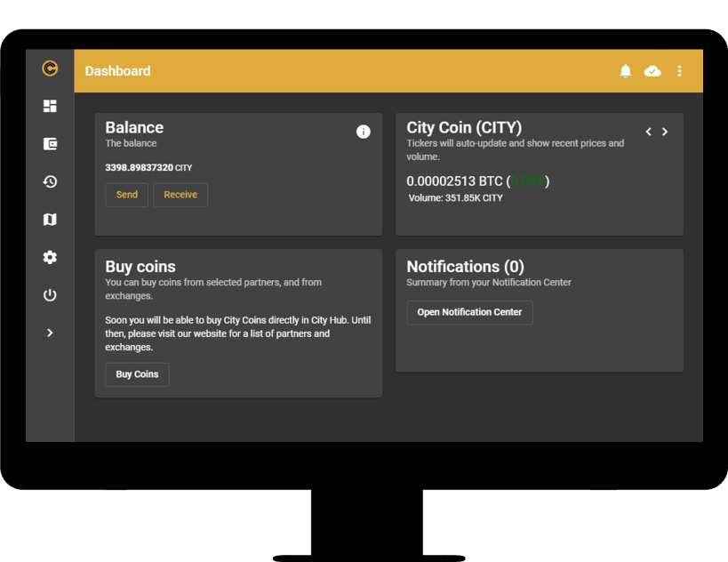
Task: Click 'Summary from your Notification Center' text
Action: click(x=489, y=283)
